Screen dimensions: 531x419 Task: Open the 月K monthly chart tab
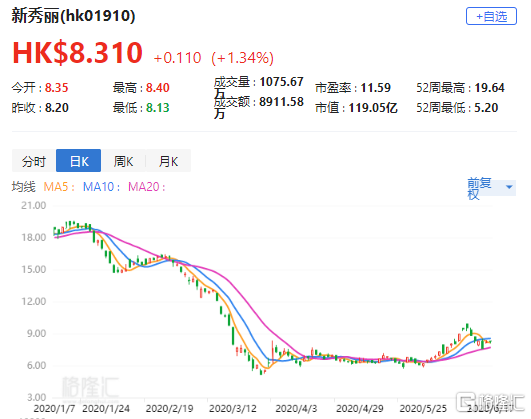(168, 161)
